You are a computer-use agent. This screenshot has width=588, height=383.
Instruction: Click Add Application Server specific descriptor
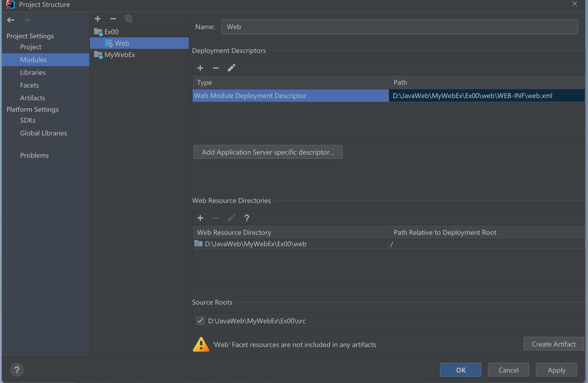268,152
